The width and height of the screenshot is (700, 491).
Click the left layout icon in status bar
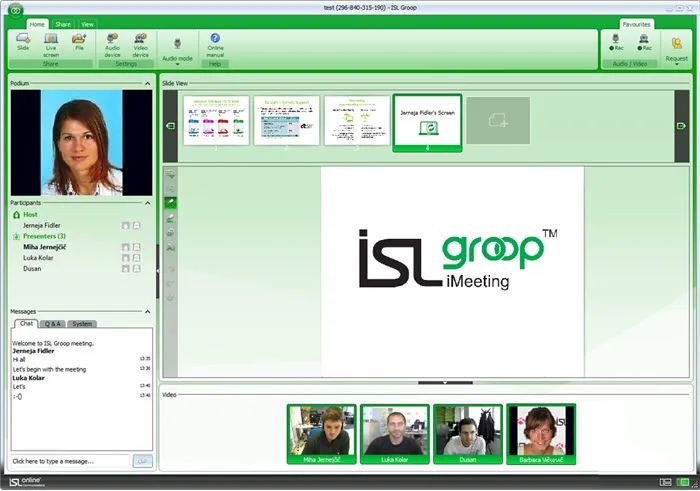click(666, 482)
